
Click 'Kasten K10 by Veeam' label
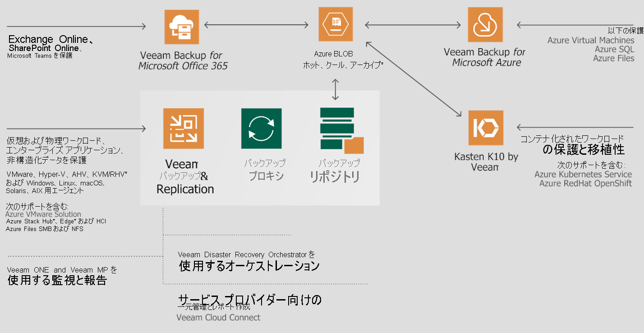486,162
